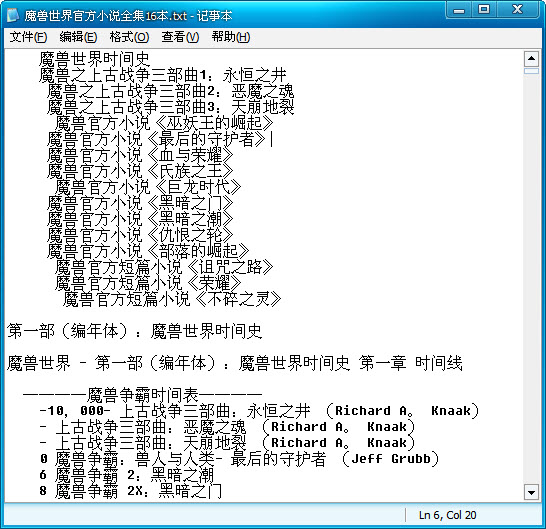This screenshot has height=529, width=546.
Task: Click the text 《巨龙时代》
Action: pyautogui.click(x=197, y=187)
